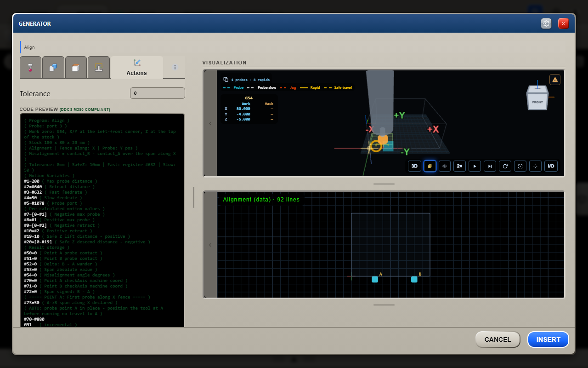
Task: Toggle the I/O button
Action: click(551, 166)
